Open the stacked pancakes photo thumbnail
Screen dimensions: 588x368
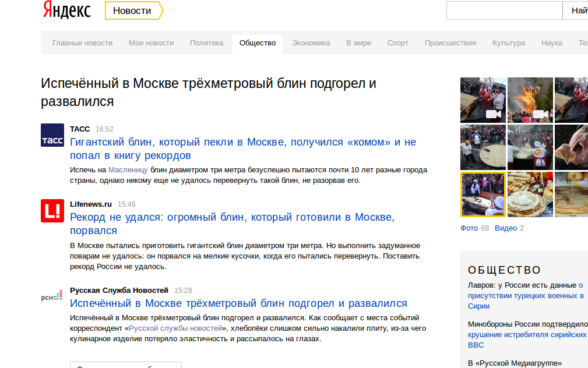(530, 194)
